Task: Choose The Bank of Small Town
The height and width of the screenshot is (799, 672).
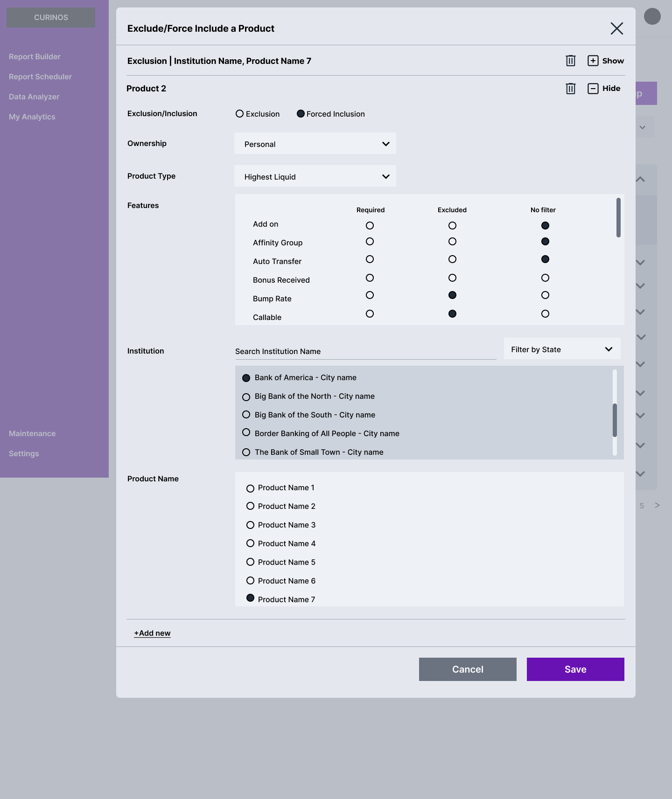Action: click(246, 452)
